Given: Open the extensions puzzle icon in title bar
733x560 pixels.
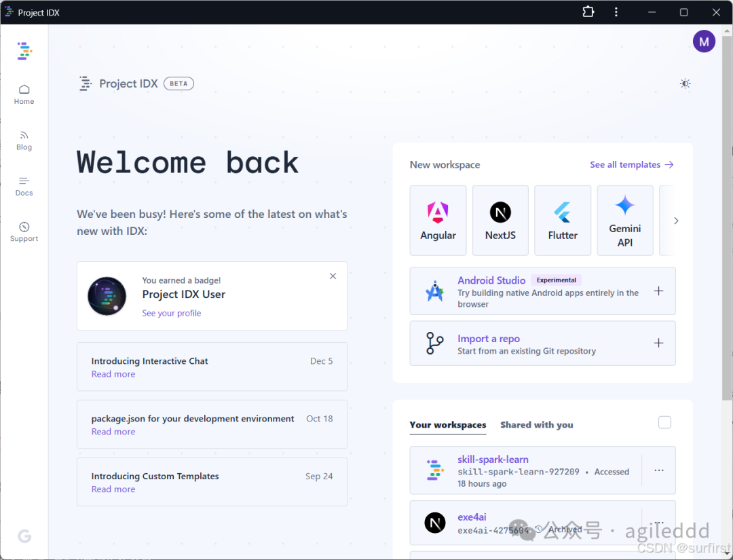Looking at the screenshot, I should click(588, 12).
